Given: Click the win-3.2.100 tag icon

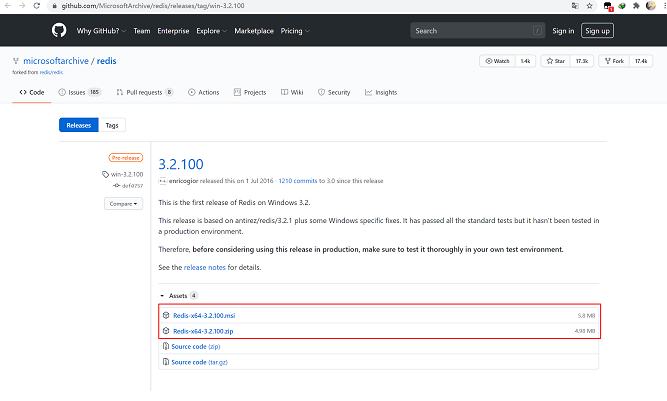Looking at the screenshot, I should [106, 174].
